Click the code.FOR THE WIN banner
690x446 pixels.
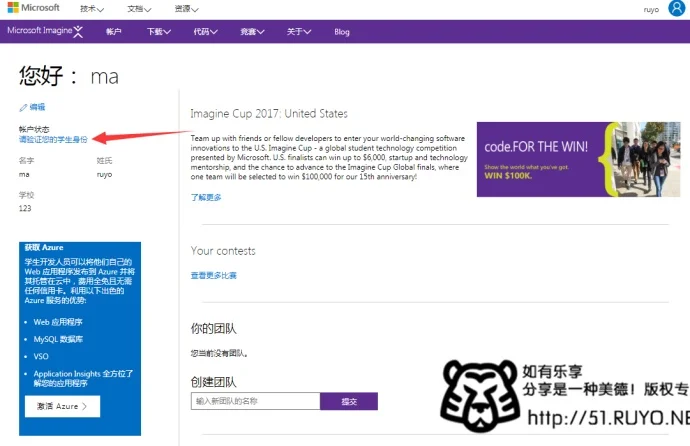(578, 159)
